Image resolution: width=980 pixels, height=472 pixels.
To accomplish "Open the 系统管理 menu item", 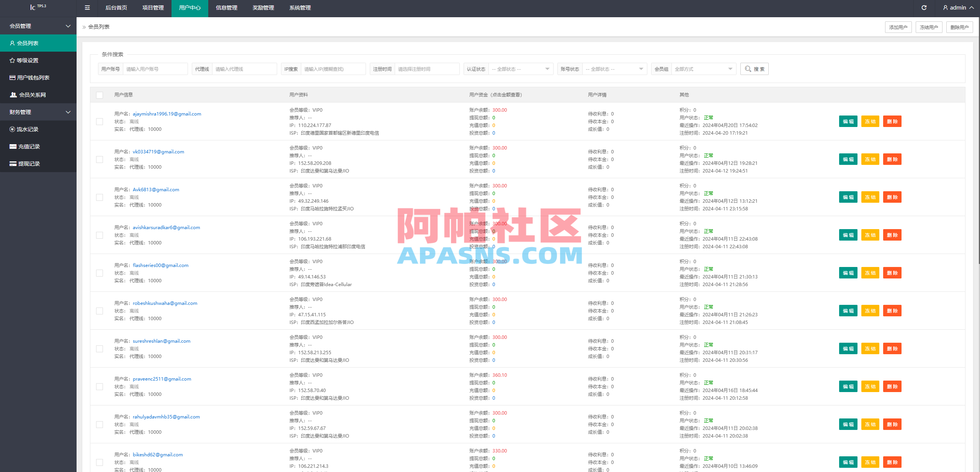I will tap(301, 8).
